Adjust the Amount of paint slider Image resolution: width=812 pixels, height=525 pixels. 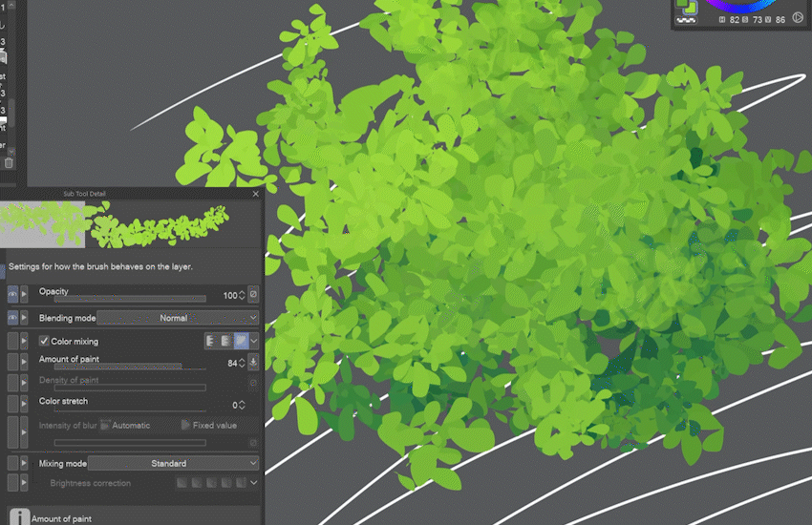coord(130,367)
